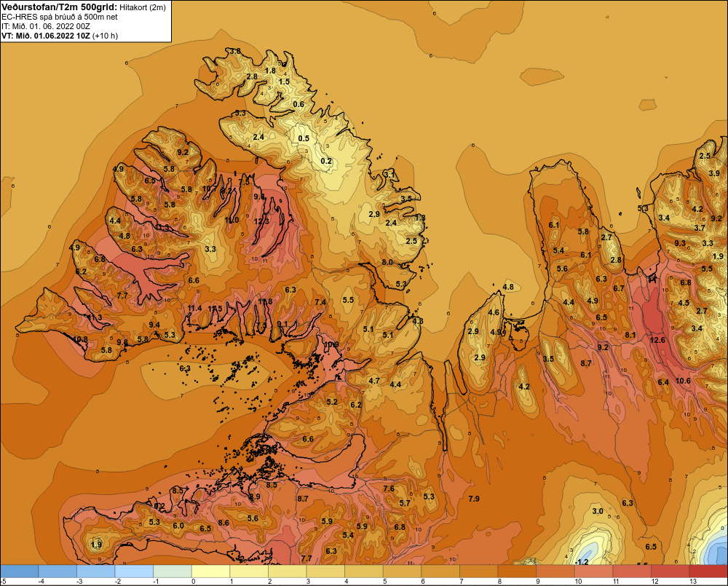The height and width of the screenshot is (586, 728).
Task: Click the 4.3 temperature value on the map
Action: [x=417, y=321]
